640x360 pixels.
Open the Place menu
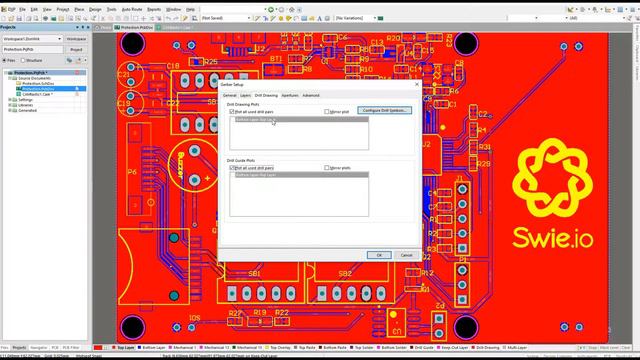pyautogui.click(x=79, y=9)
